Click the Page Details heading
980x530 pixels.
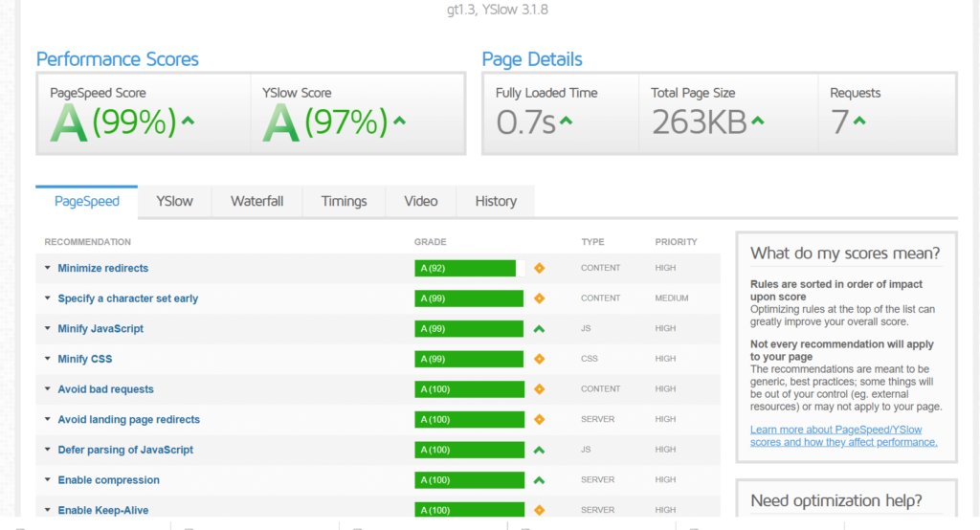tap(532, 59)
